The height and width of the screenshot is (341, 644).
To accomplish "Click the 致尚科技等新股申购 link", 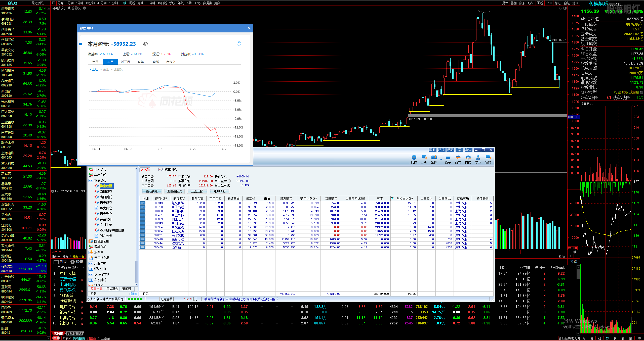I will click(241, 299).
